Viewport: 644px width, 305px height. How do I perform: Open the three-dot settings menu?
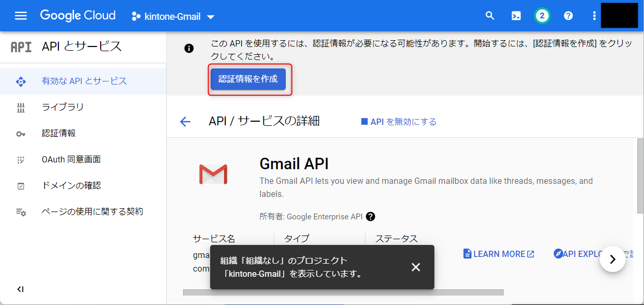[x=594, y=16]
